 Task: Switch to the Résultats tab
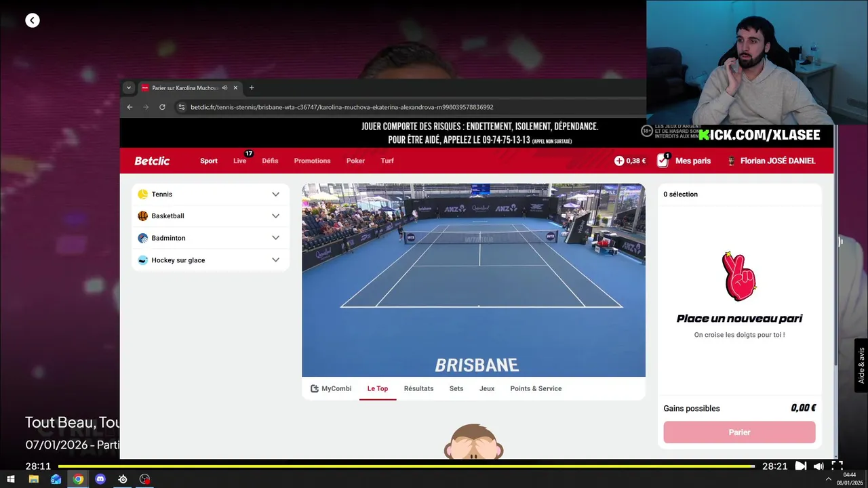tap(418, 388)
